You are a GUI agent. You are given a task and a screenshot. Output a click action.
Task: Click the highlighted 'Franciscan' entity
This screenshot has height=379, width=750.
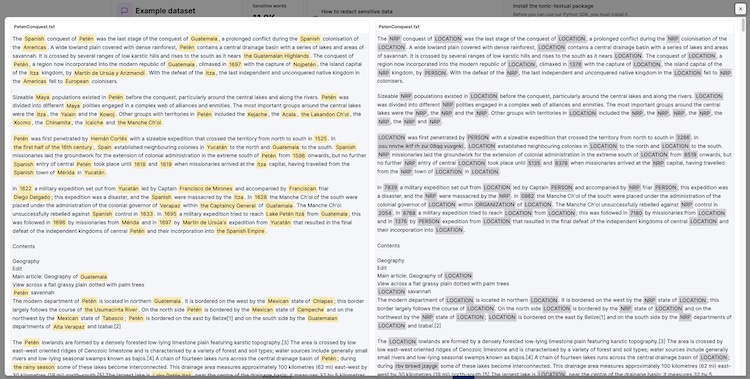point(302,189)
